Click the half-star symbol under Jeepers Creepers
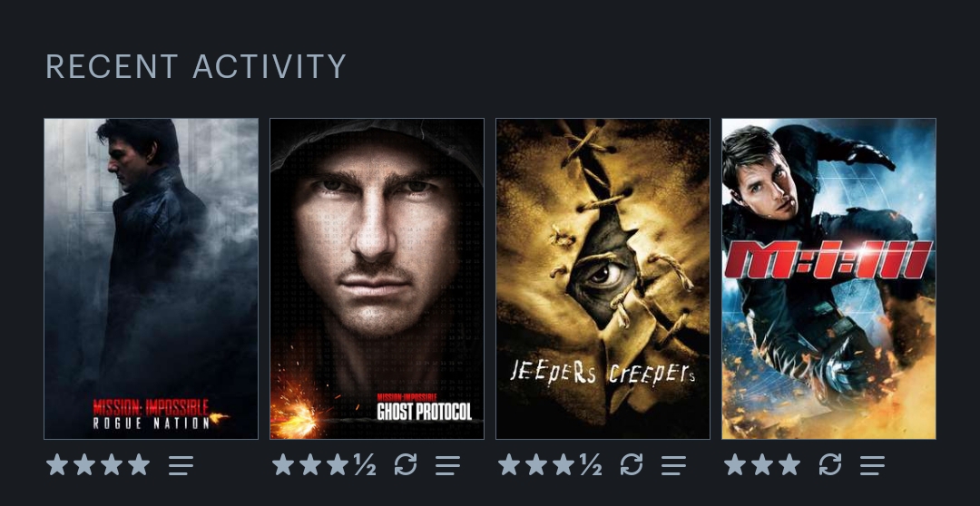This screenshot has width=980, height=506. click(x=591, y=464)
